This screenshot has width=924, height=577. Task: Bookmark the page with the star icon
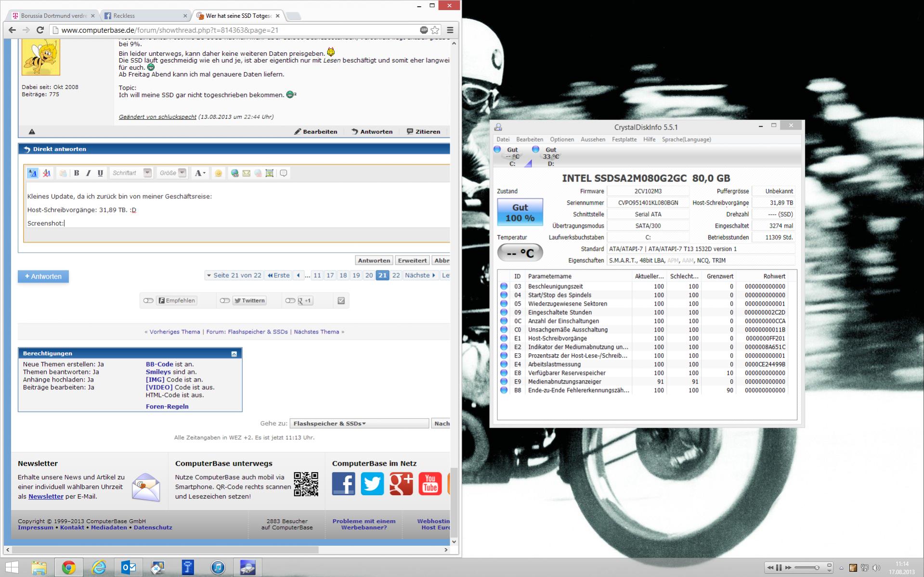pyautogui.click(x=435, y=30)
